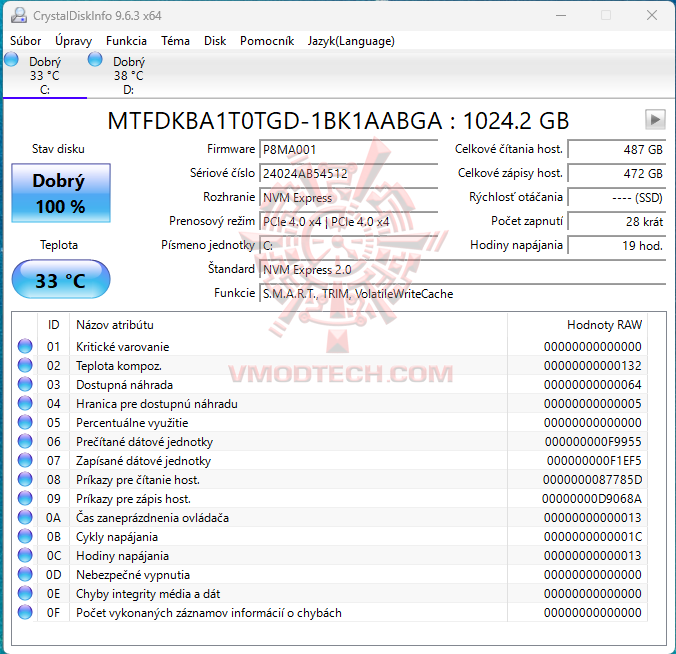Select the D: drive tab

(128, 75)
